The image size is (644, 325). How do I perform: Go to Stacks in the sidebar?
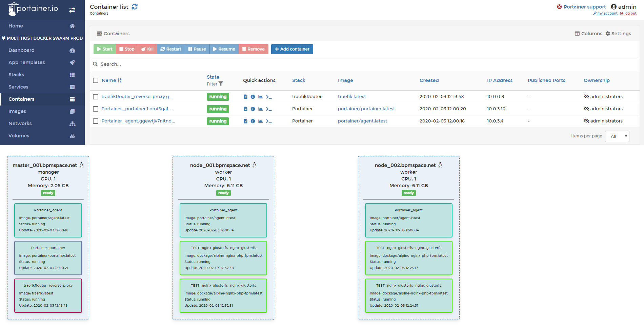click(x=16, y=75)
